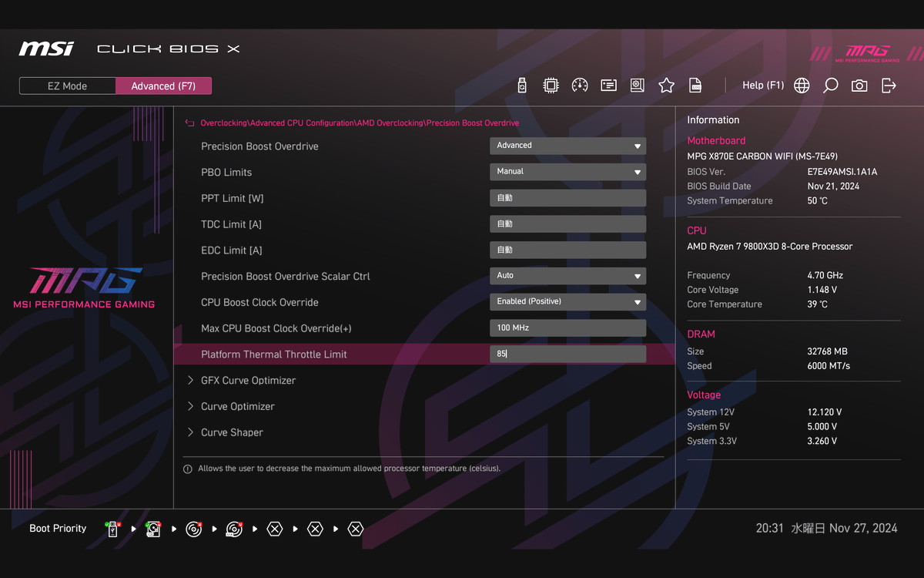
Task: Click the "Platform Thermal Throttle Limit" label
Action: tap(274, 355)
